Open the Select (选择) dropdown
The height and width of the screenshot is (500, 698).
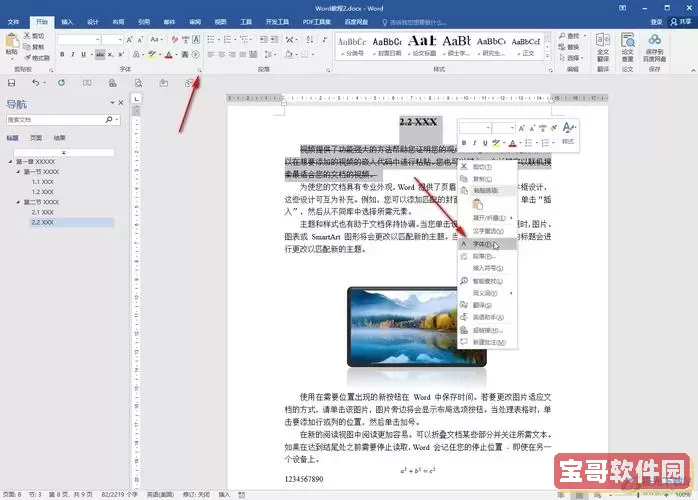[572, 58]
